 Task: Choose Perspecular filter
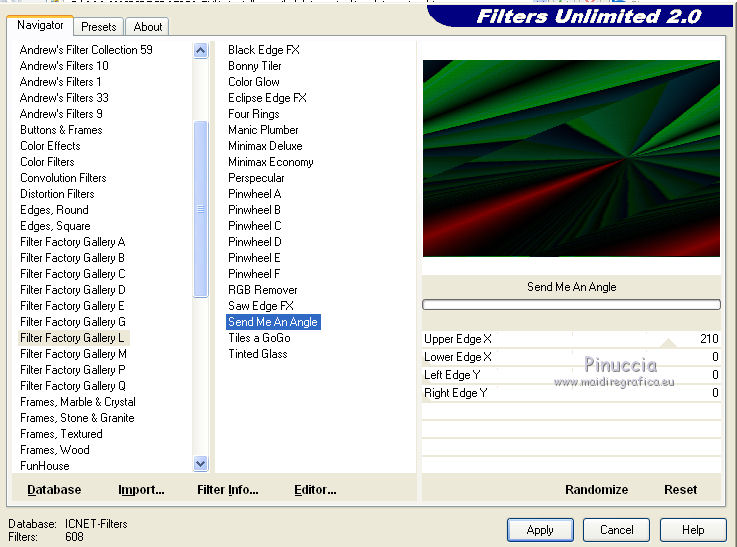pyautogui.click(x=256, y=178)
